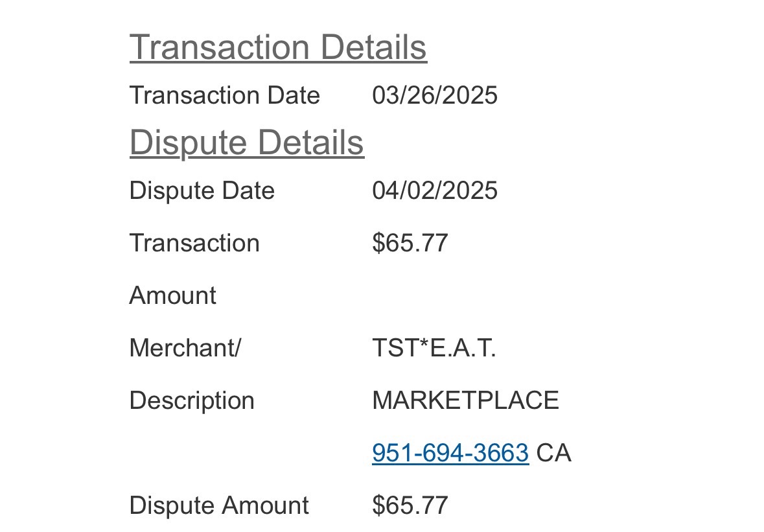Click the MARKETPLACE merchant text
Viewport: 764px width, 532px height.
click(465, 400)
